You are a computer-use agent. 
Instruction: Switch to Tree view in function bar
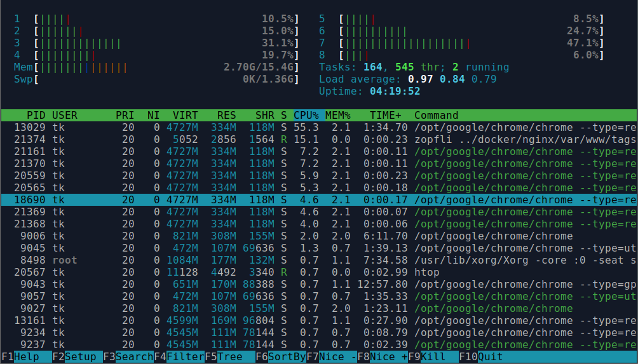click(230, 357)
